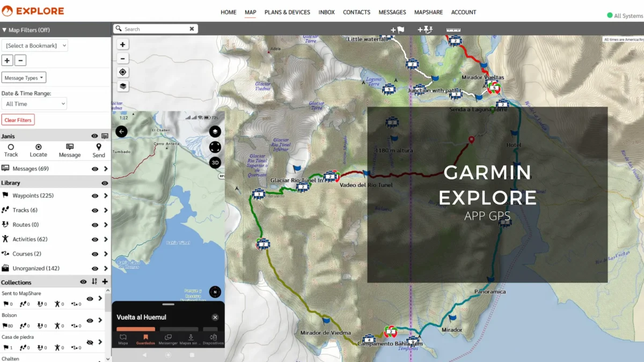Expand the Activities (62) row arrow
Viewport: 644px width, 362px height.
[105, 239]
